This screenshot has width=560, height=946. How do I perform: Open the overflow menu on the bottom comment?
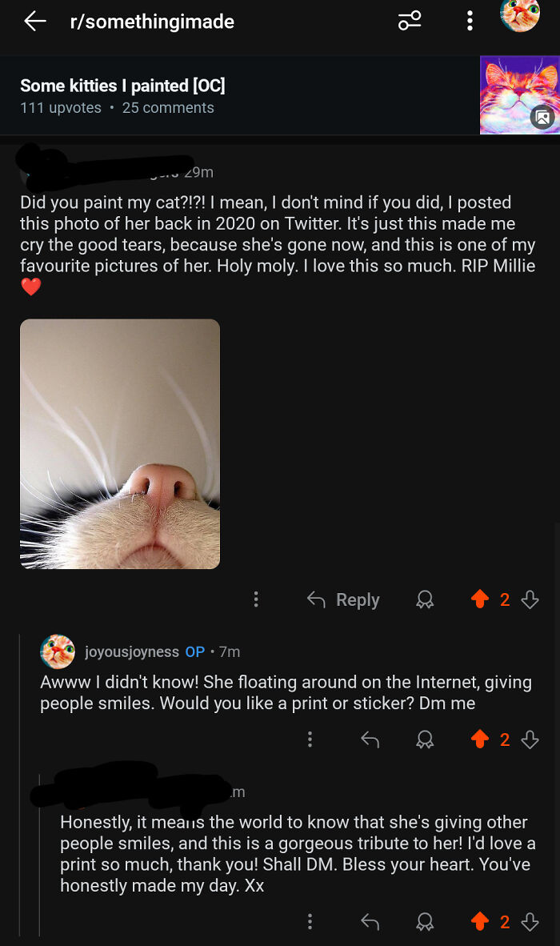click(x=310, y=922)
